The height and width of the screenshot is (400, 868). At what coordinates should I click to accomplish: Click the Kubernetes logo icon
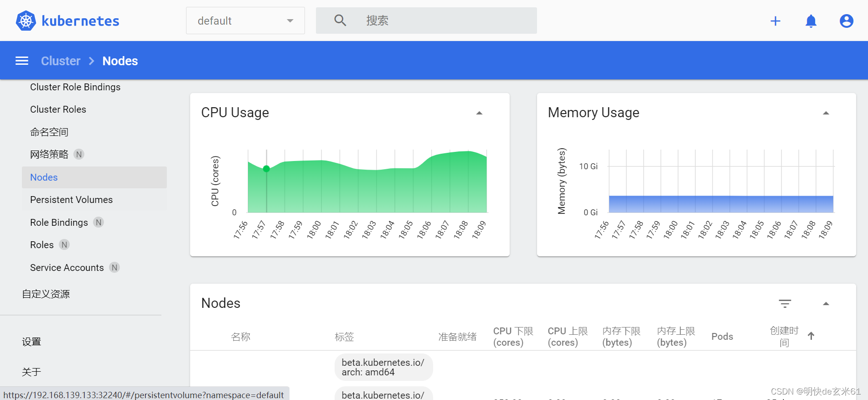tap(26, 21)
